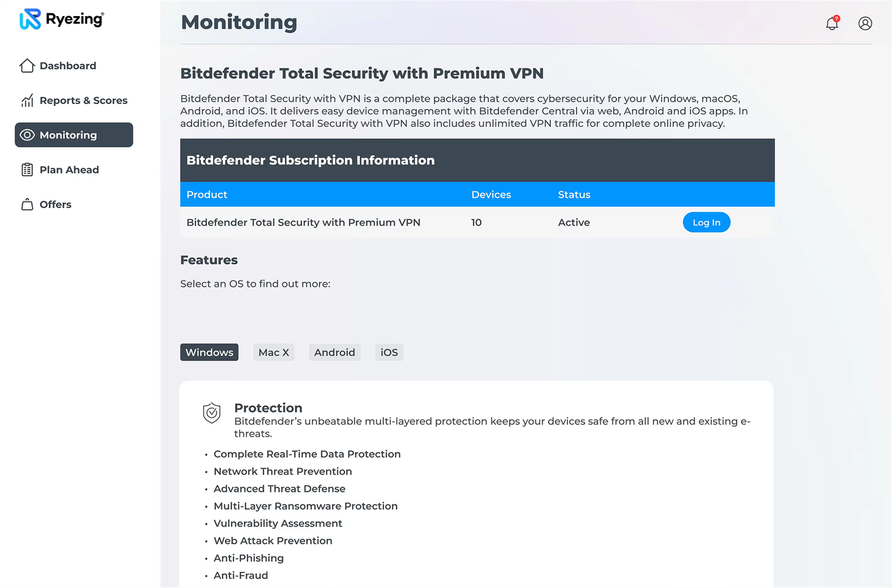Show Android features tab
Viewport: 892px width, 588px height.
point(334,352)
